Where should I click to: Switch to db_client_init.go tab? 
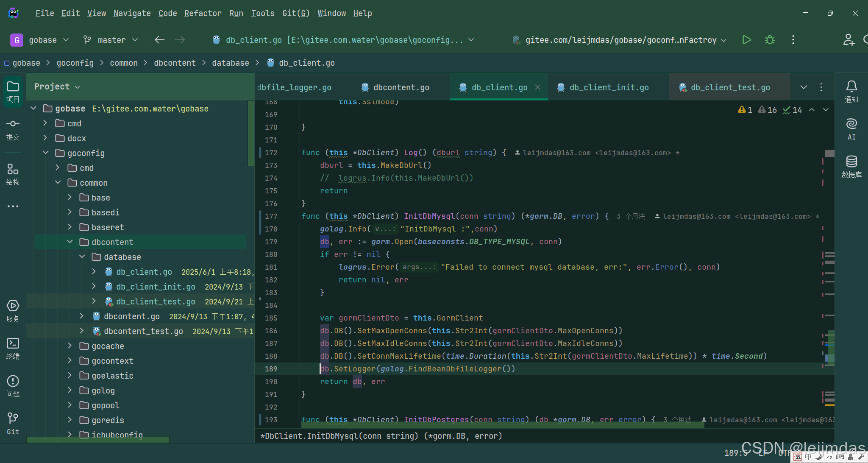[609, 87]
